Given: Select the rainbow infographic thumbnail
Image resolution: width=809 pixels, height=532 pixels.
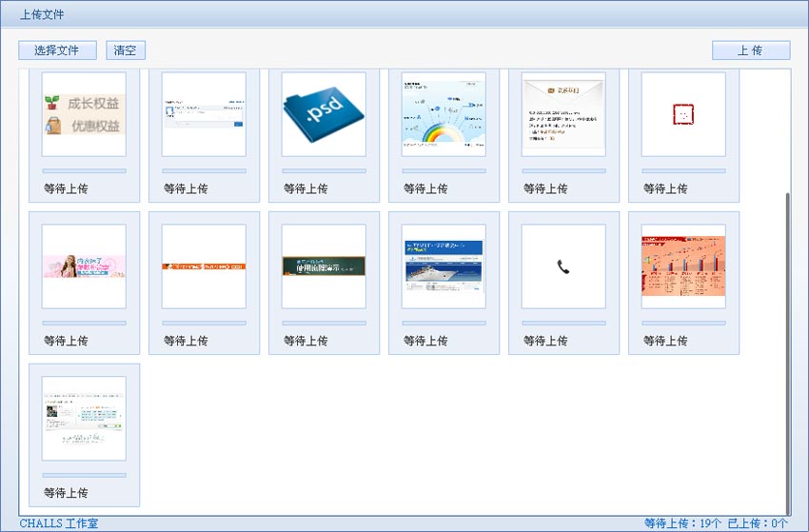Looking at the screenshot, I should point(444,114).
